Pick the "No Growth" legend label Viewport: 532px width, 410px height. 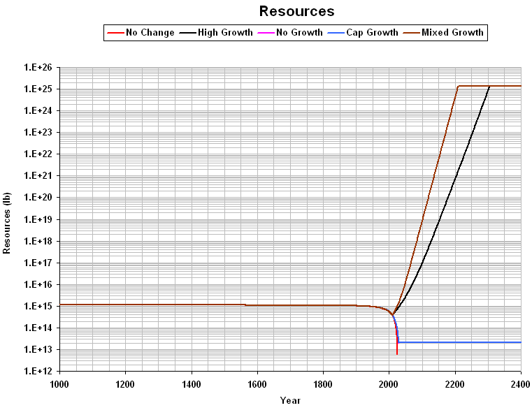pyautogui.click(x=299, y=32)
